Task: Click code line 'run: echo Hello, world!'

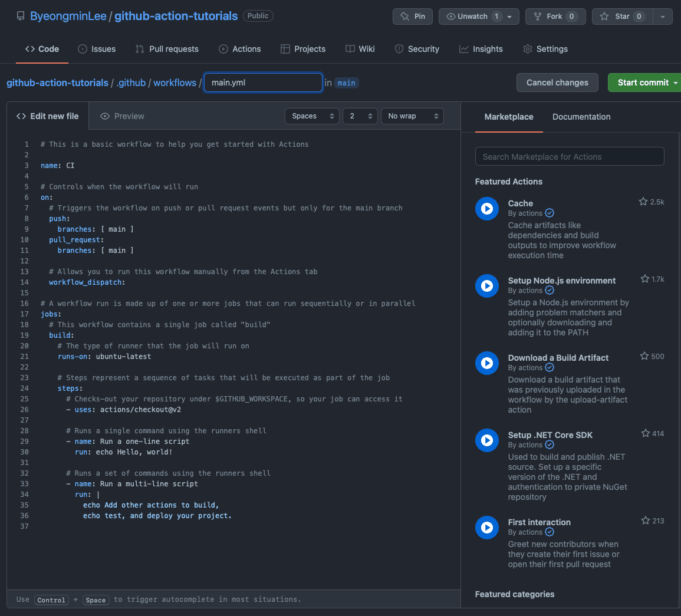Action: pyautogui.click(x=123, y=452)
